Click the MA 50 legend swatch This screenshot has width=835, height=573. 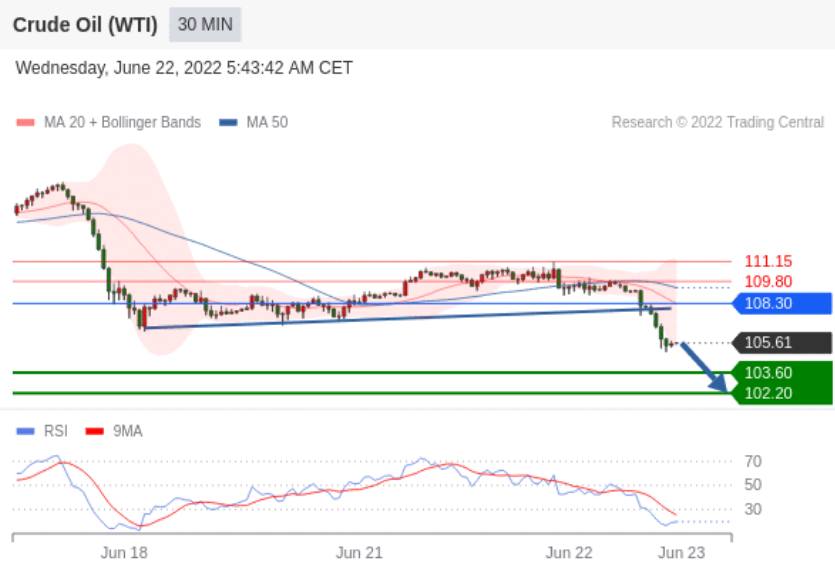228,122
